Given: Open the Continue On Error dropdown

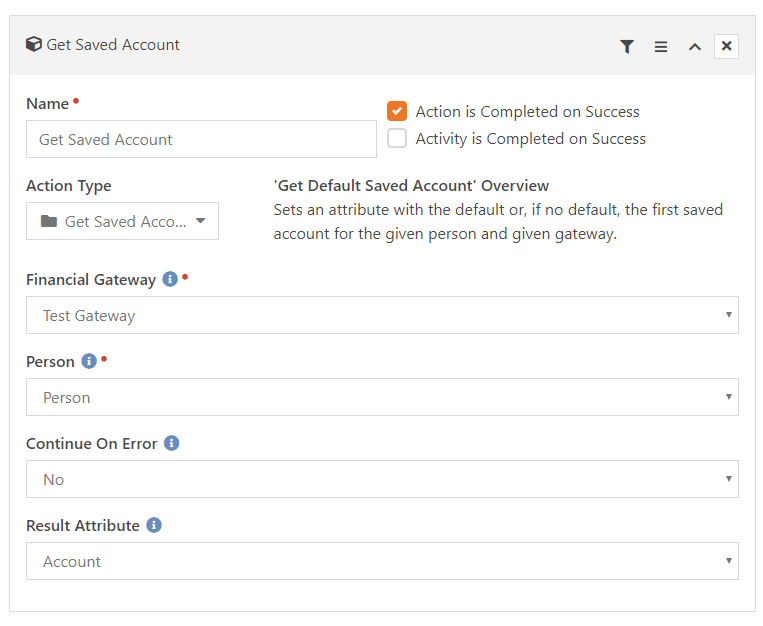Looking at the screenshot, I should 382,479.
